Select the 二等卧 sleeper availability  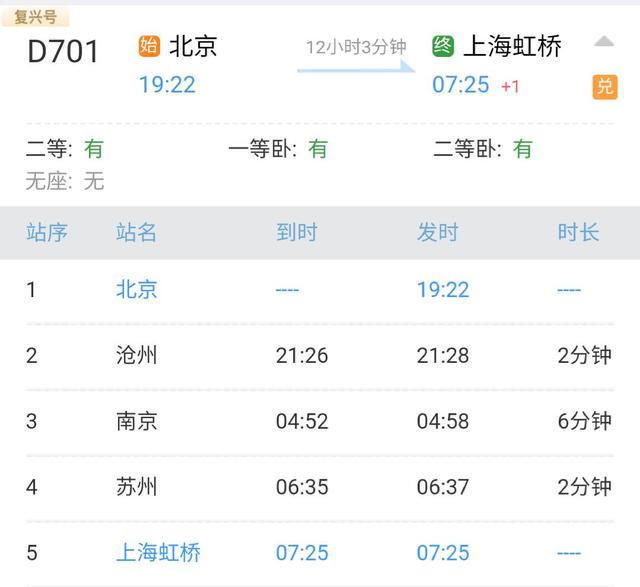[483, 149]
